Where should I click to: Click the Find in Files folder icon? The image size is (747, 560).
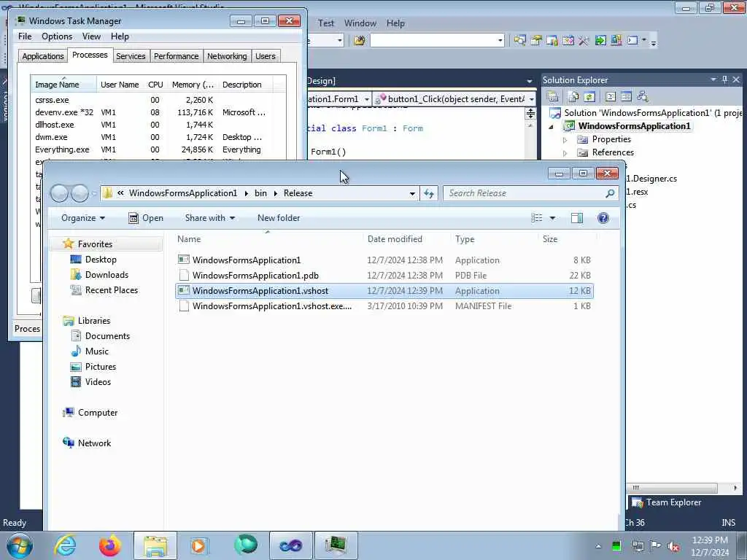coord(360,41)
